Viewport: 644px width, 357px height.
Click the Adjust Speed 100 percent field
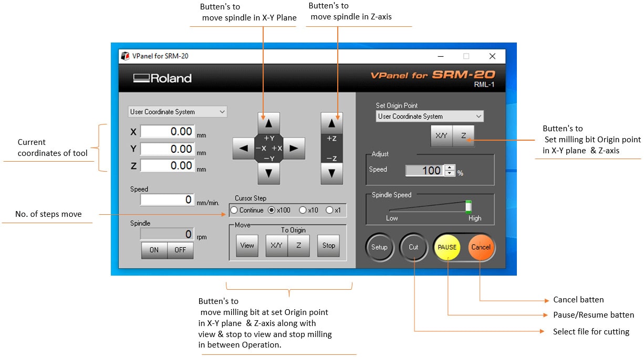click(x=424, y=171)
